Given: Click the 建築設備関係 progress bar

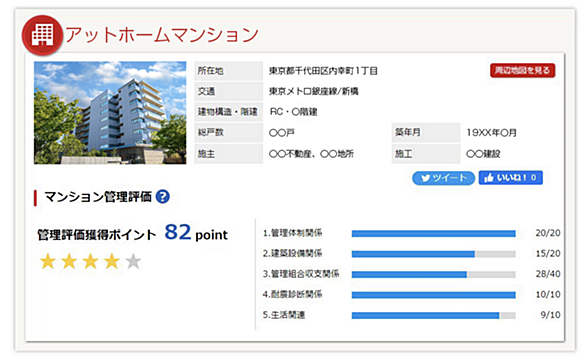Looking at the screenshot, I should (x=434, y=254).
